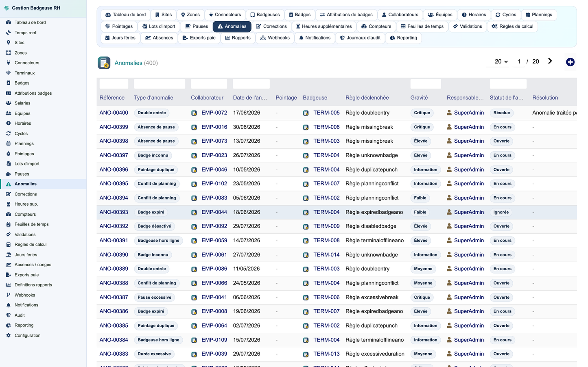Click the Jours feries sidebar icon
Screen dimensions: 588x367
click(8, 254)
